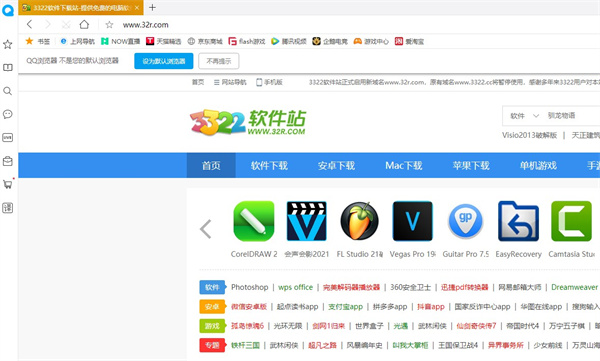Click 不再提示 button
The image size is (600, 361).
(219, 61)
